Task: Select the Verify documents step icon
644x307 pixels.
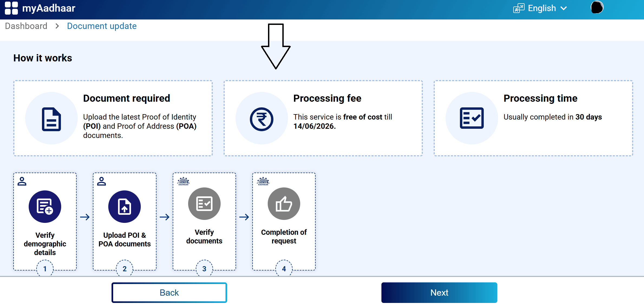Action: pyautogui.click(x=204, y=204)
